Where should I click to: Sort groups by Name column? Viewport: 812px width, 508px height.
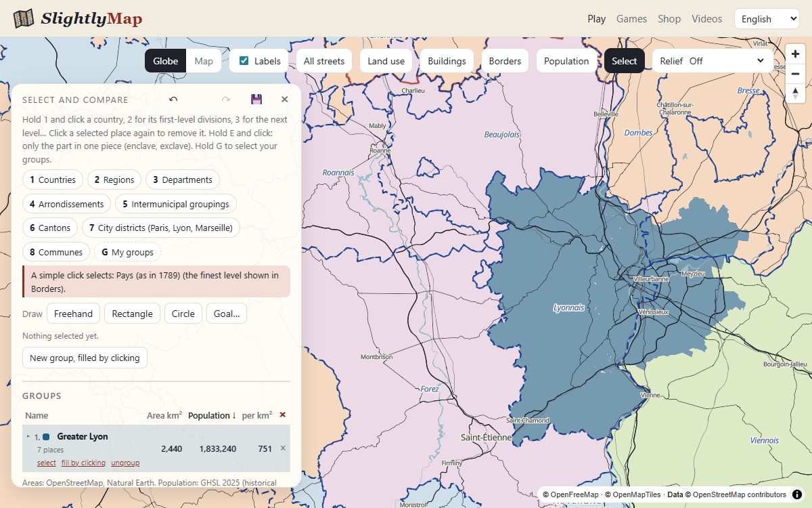tap(37, 415)
